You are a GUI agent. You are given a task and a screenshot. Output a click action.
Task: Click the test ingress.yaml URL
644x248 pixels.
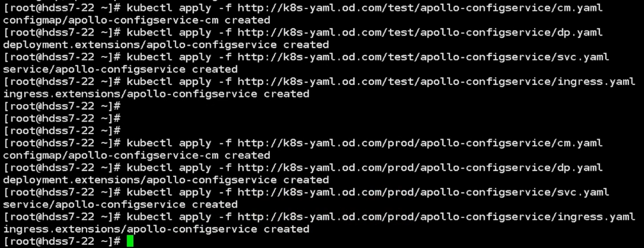[x=436, y=82]
